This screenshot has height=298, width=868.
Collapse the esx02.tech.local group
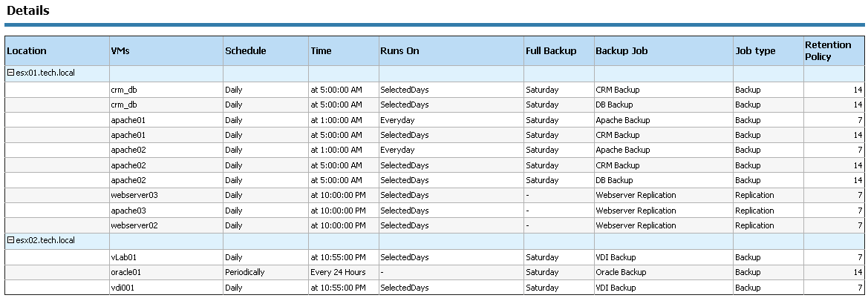pos(11,240)
